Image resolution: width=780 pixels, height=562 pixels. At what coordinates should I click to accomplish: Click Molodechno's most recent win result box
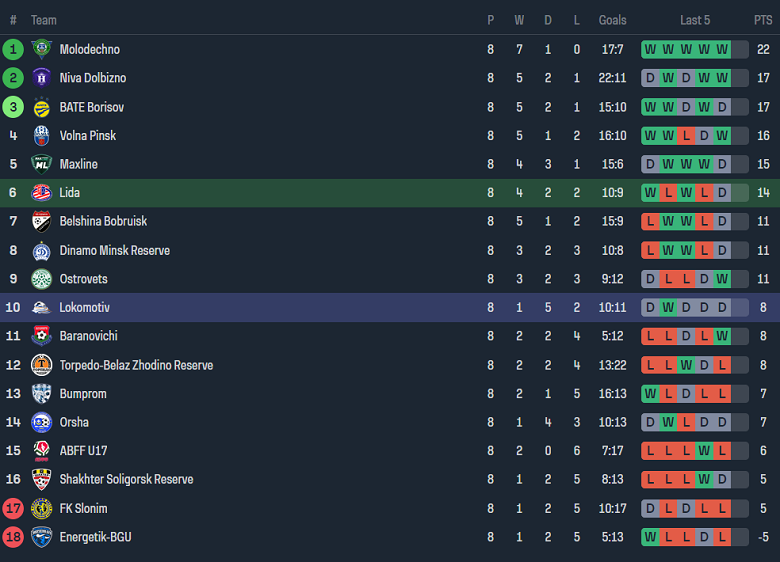coord(722,49)
